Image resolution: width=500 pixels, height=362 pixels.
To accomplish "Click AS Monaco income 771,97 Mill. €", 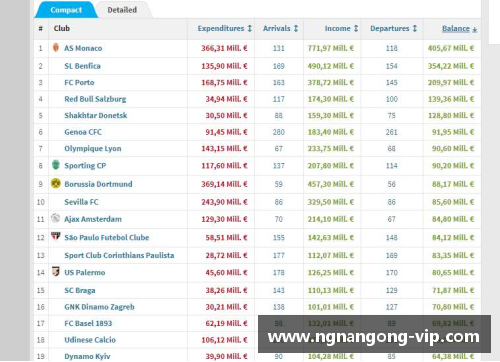I will 331,48.
